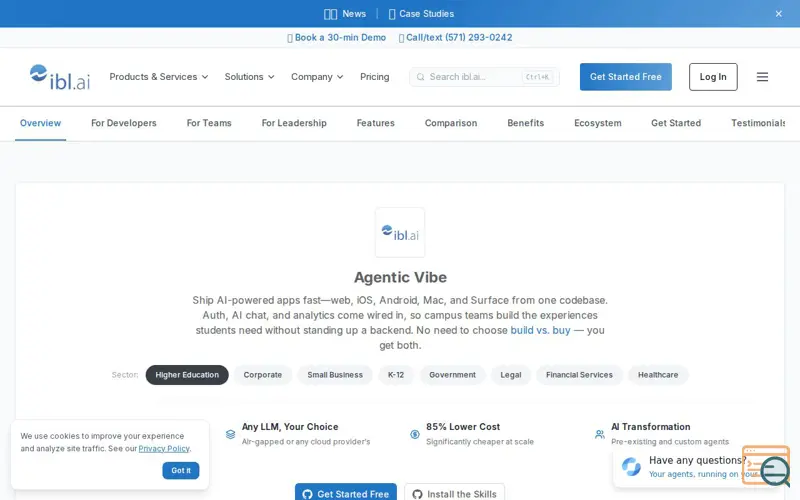Expand the Solutions dropdown
Viewport: 800px width, 500px height.
coord(249,77)
